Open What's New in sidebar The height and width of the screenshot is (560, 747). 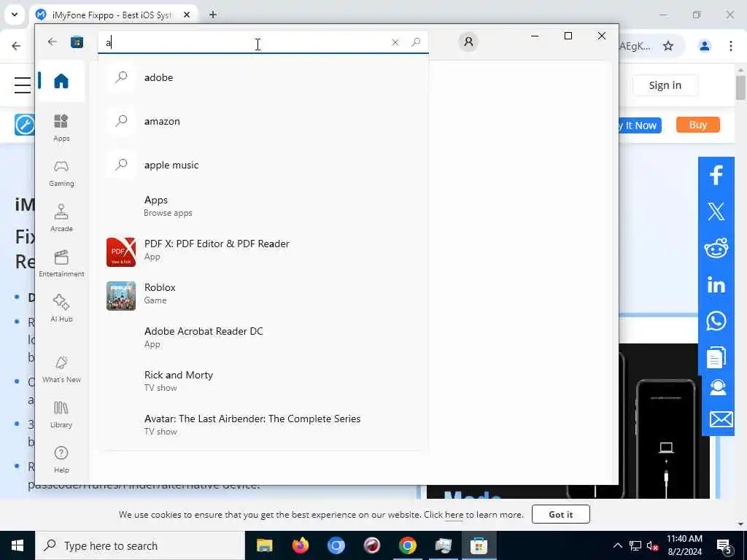click(x=61, y=369)
